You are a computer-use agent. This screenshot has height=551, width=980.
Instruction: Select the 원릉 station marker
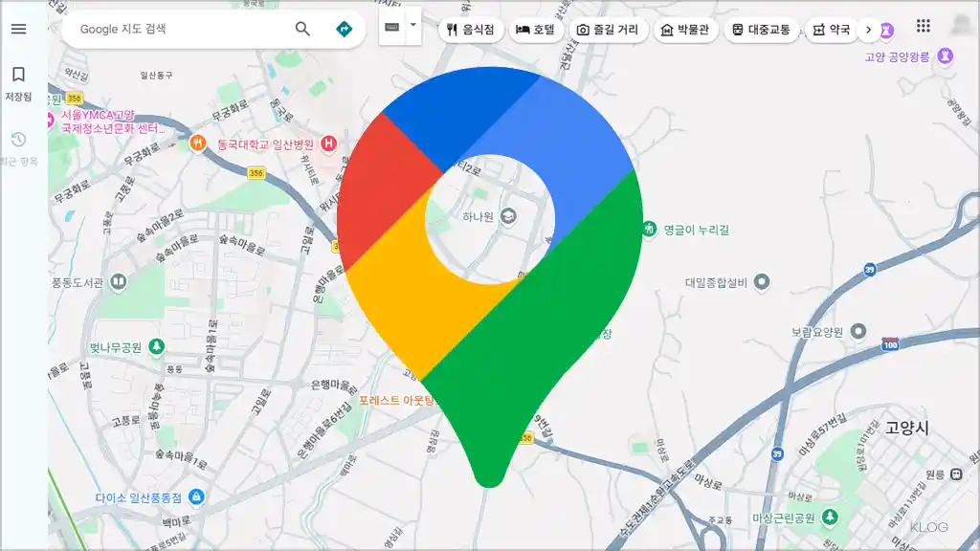click(956, 474)
